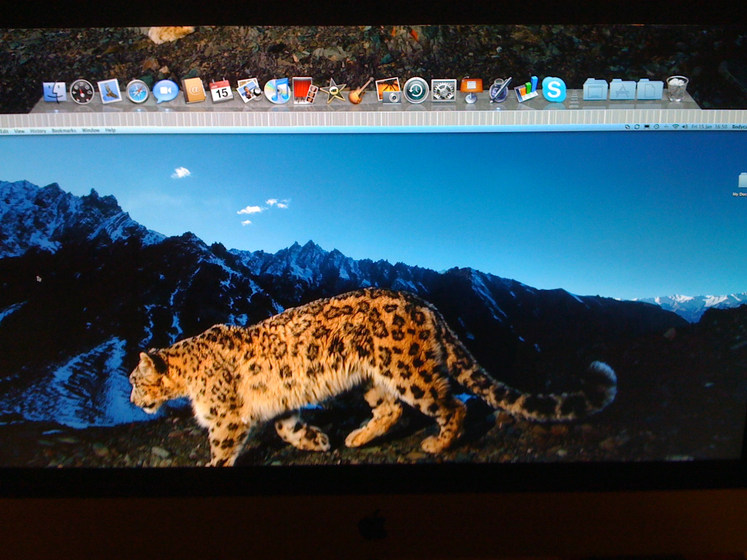Screen dimensions: 747x560
Task: Open the Window menu
Action: click(91, 130)
